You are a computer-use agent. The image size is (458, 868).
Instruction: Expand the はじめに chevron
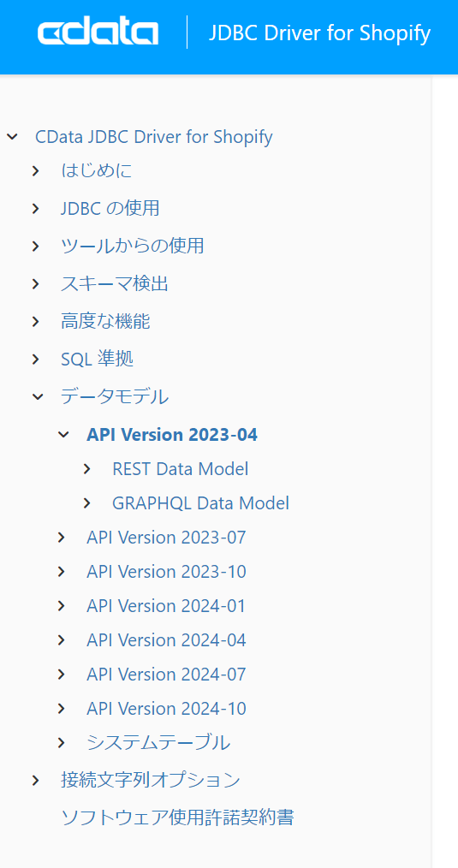click(36, 171)
